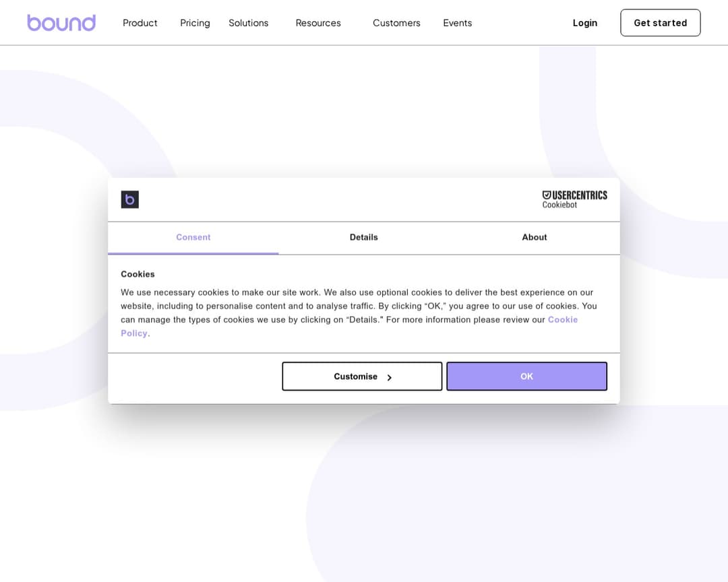Click the dark b icon in cookie dialog
The image size is (728, 582).
[x=130, y=199]
